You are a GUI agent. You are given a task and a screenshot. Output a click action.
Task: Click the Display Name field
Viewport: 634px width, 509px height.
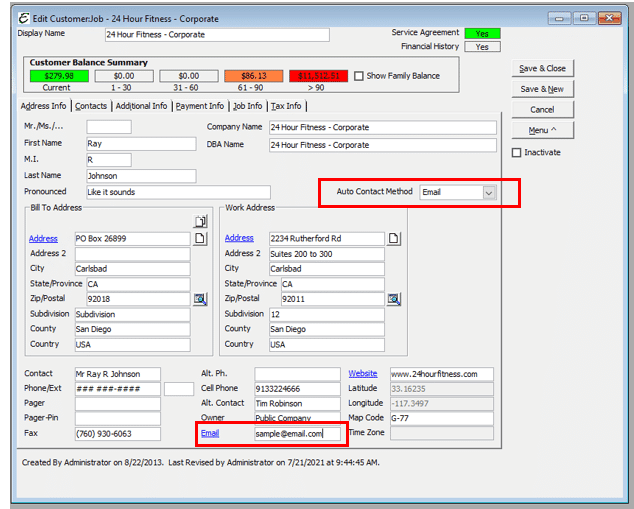click(x=217, y=35)
